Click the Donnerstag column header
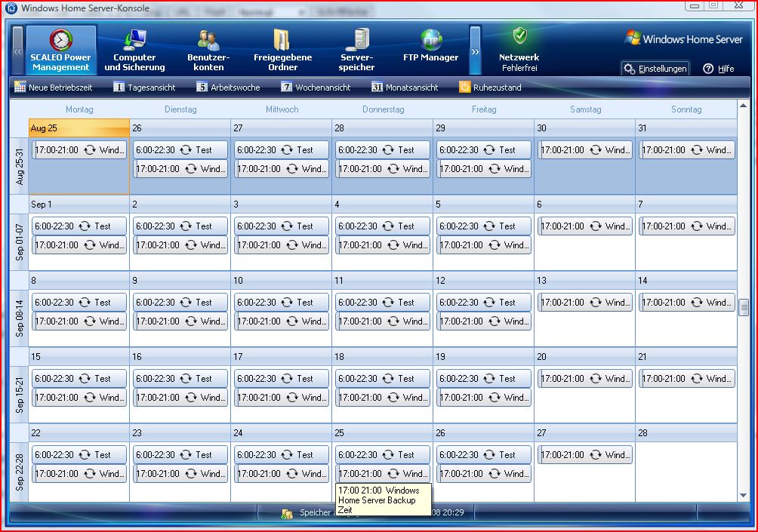This screenshot has height=532, width=758. pos(383,109)
